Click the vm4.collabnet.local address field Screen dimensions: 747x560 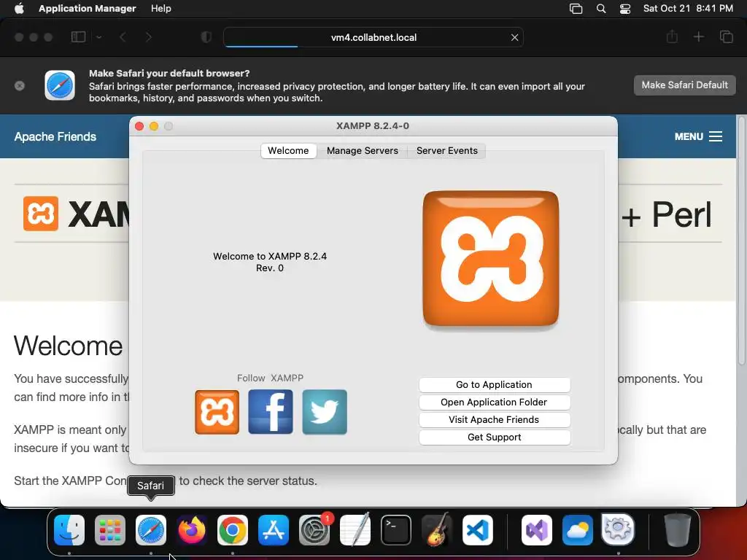tap(373, 38)
